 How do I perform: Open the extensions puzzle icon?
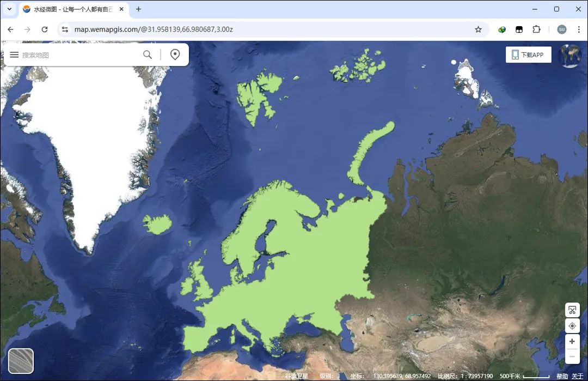pos(536,29)
